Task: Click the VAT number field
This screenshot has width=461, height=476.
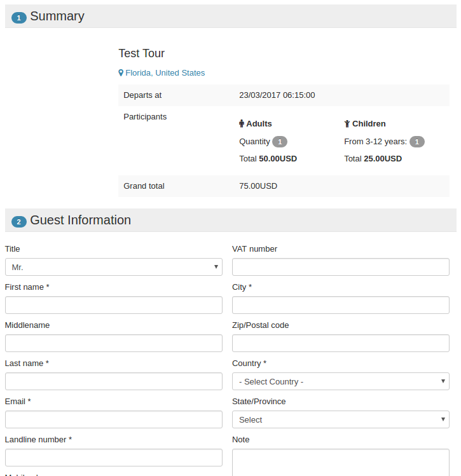Action: (x=341, y=267)
